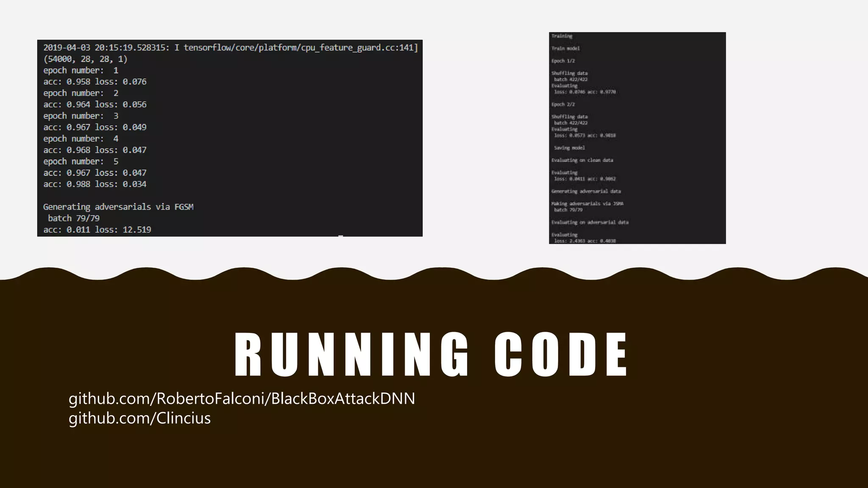This screenshot has height=488, width=868.
Task: Click the 'Epoch 2/2' line
Action: point(563,105)
